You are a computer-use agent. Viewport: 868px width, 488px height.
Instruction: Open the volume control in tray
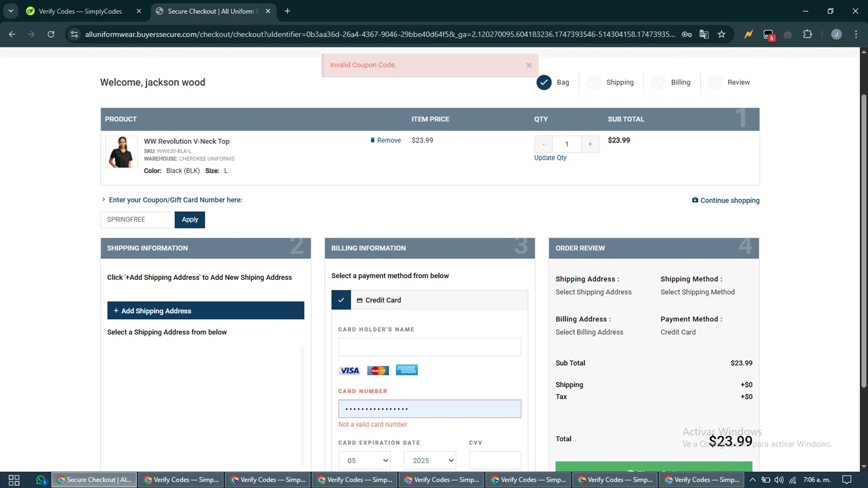[779, 480]
